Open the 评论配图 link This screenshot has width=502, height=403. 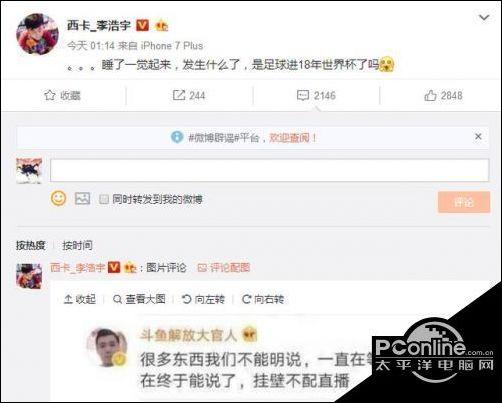pos(224,267)
